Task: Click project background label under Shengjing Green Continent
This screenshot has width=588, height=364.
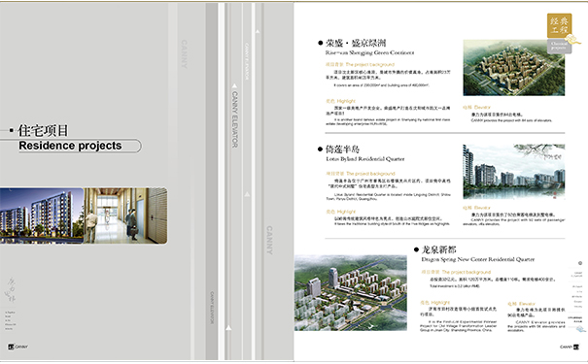Action: 360,64
